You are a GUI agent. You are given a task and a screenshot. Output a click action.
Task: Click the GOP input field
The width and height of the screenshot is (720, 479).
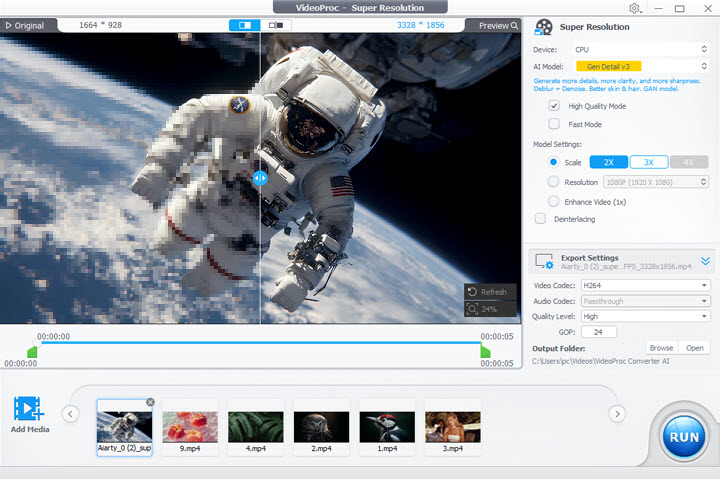(x=599, y=332)
